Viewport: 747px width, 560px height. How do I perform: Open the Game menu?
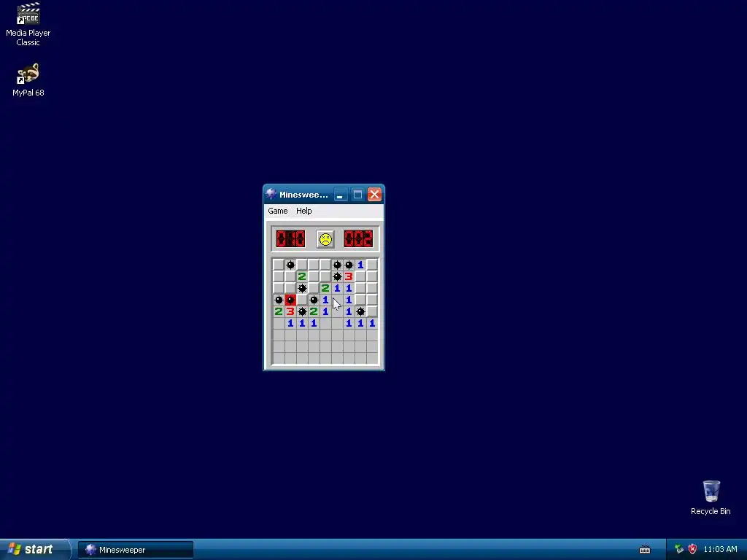tap(278, 211)
